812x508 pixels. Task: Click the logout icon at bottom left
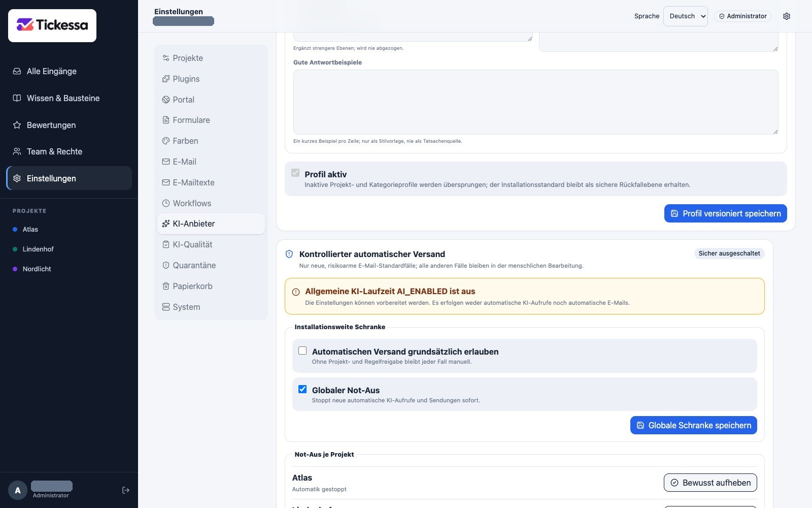click(126, 490)
